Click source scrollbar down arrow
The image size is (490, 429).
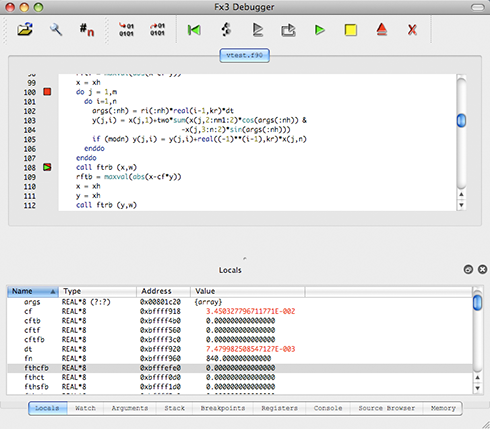click(461, 205)
